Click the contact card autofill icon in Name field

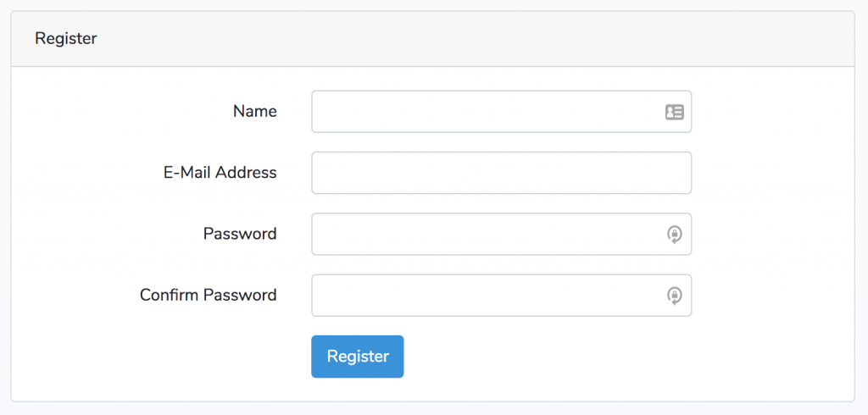click(x=675, y=112)
